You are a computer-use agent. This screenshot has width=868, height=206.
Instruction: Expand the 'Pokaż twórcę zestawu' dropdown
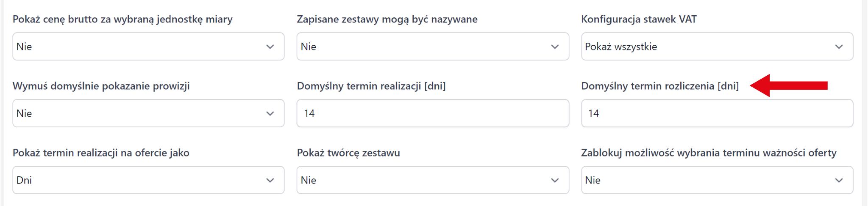tap(432, 180)
